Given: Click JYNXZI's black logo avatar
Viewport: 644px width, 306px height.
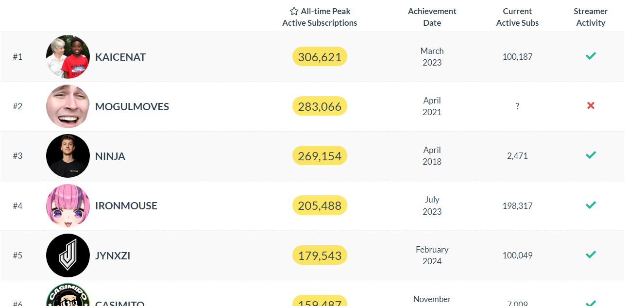Looking at the screenshot, I should tap(68, 255).
